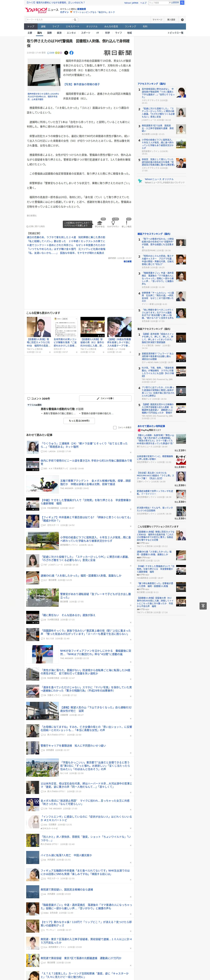
Task: Open article 五輪で衝撃アクシデント 金メダル候補が転倒
Action: point(95,482)
